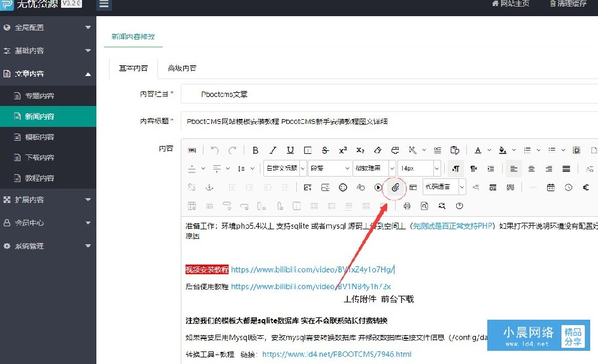Image resolution: width=598 pixels, height=364 pixels.
Task: Click the insert time clock icon
Action: click(x=568, y=187)
